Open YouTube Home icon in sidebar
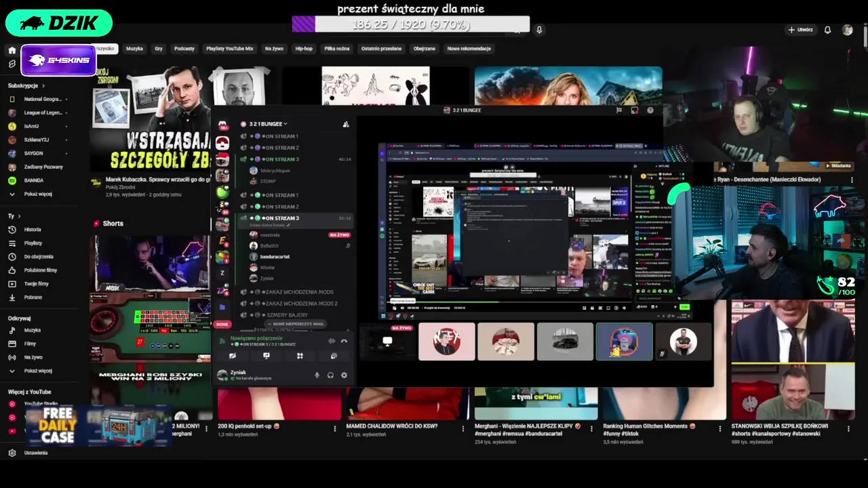868x488 pixels. [x=12, y=50]
